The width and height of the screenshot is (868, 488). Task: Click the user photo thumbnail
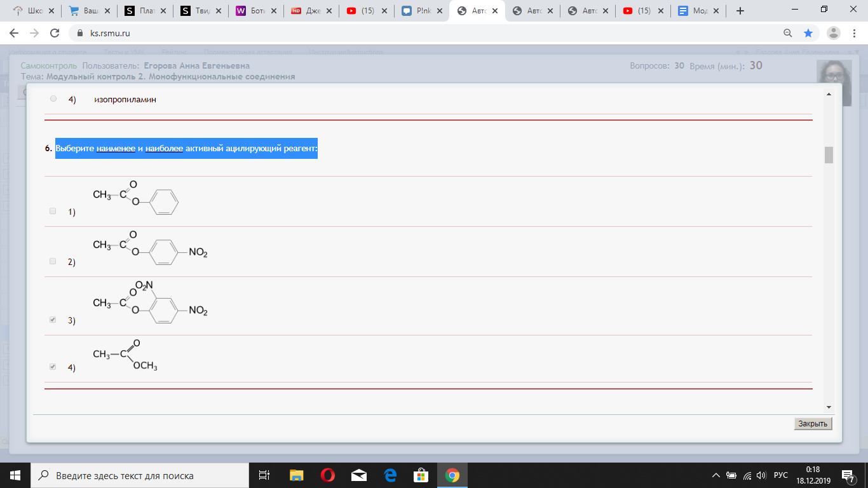pyautogui.click(x=834, y=83)
